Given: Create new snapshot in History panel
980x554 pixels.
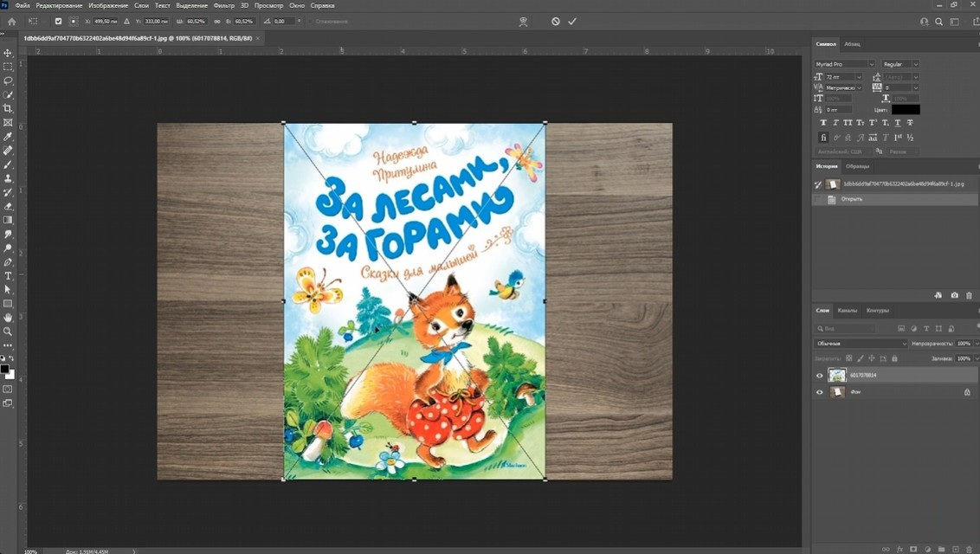Looking at the screenshot, I should [x=954, y=295].
